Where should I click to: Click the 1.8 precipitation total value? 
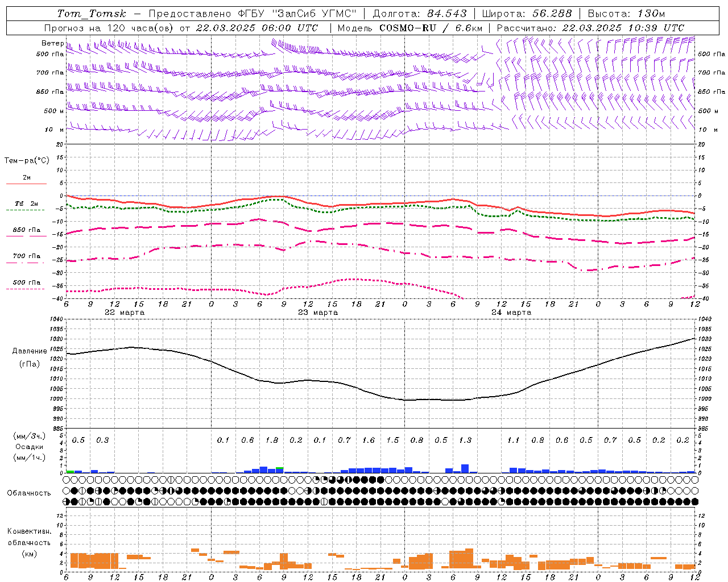pos(272,440)
